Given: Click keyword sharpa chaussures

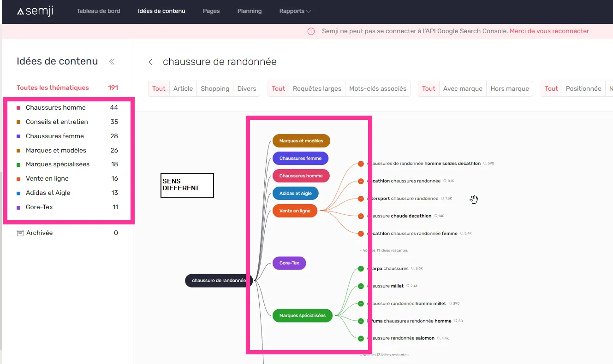Looking at the screenshot, I should pyautogui.click(x=388, y=269).
